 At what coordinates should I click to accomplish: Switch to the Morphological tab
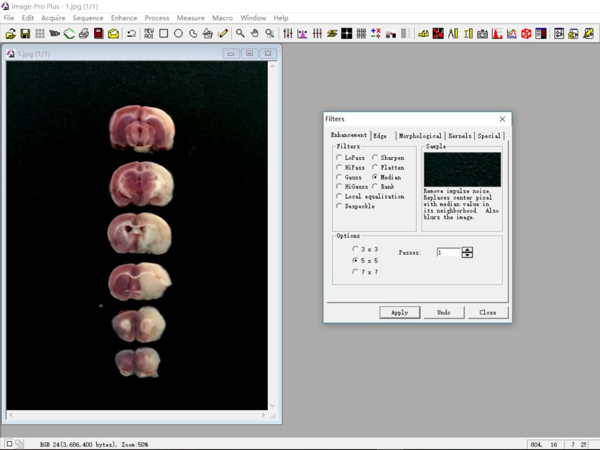pyautogui.click(x=419, y=136)
